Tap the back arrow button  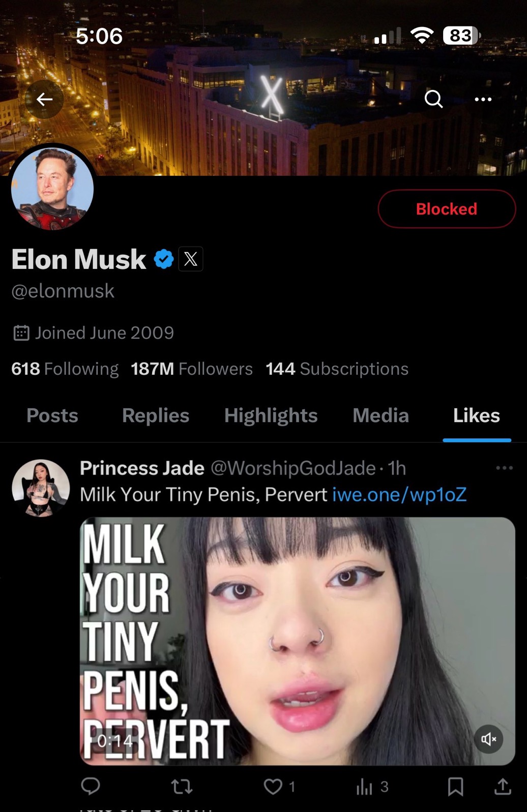point(45,99)
